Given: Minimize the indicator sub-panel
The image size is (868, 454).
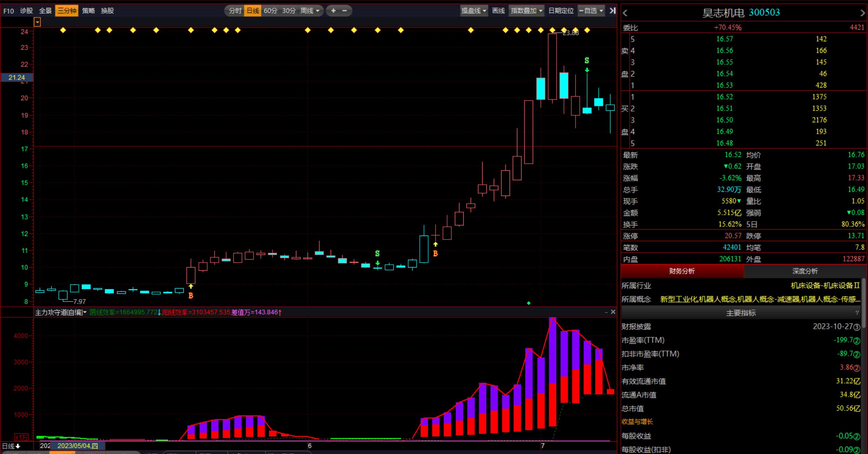Looking at the screenshot, I should (x=606, y=312).
